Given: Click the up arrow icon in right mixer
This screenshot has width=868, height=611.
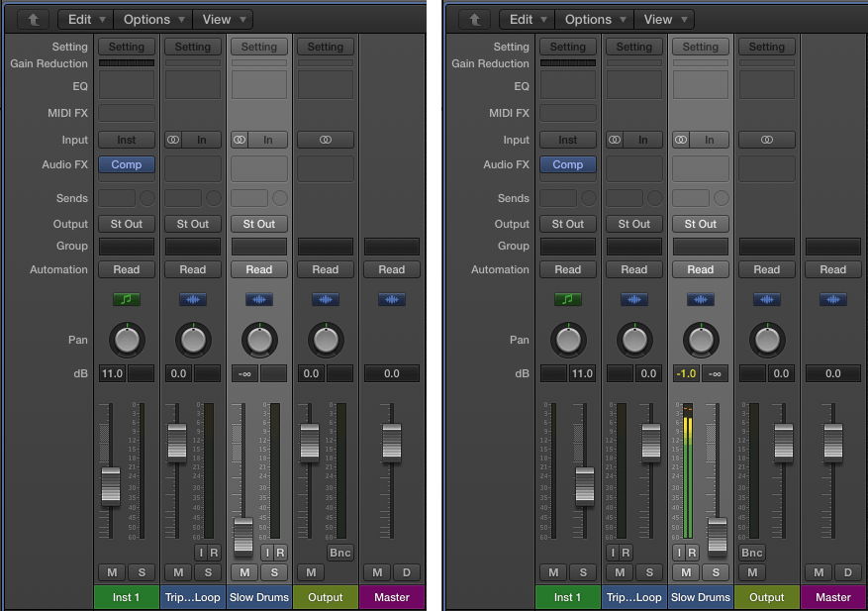Looking at the screenshot, I should click(474, 20).
